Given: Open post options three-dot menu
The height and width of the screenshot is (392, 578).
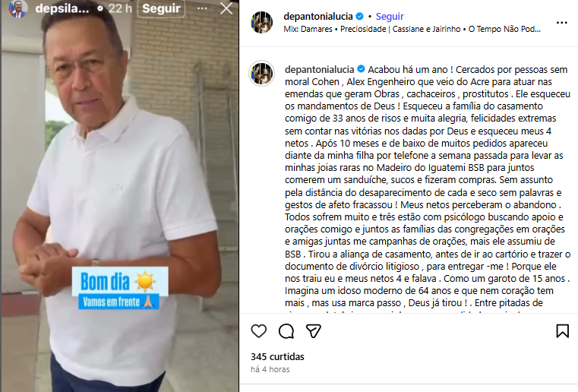Looking at the screenshot, I should pyautogui.click(x=562, y=23).
